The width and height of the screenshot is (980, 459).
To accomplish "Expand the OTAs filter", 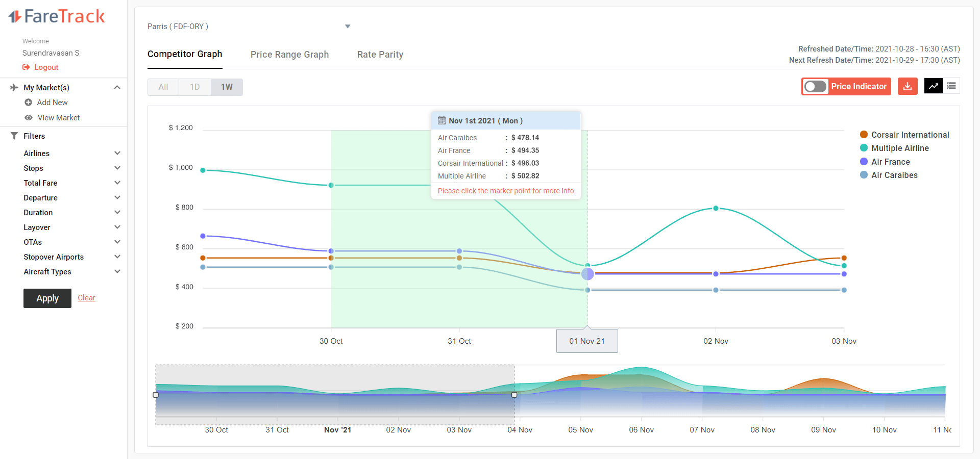I will click(x=117, y=242).
